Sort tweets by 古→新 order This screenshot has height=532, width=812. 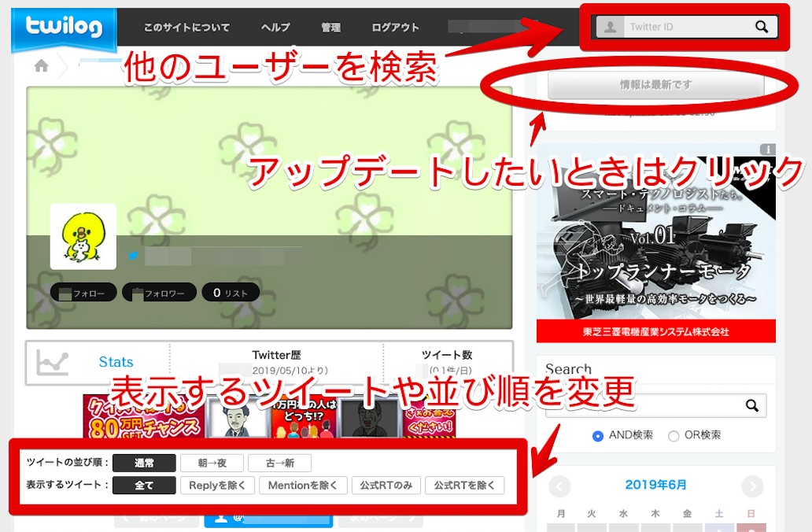(x=279, y=464)
